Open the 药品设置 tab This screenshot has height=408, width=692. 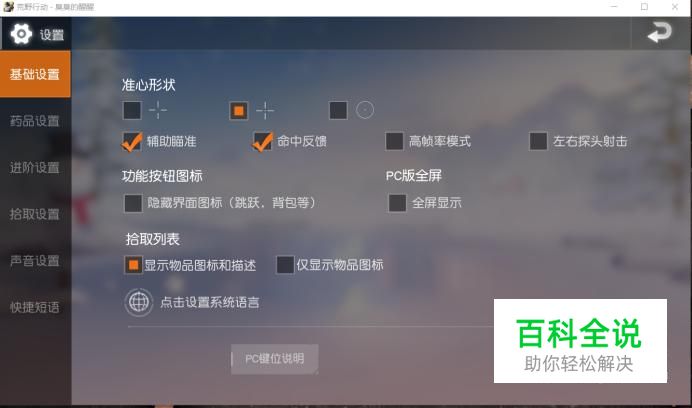click(x=35, y=121)
